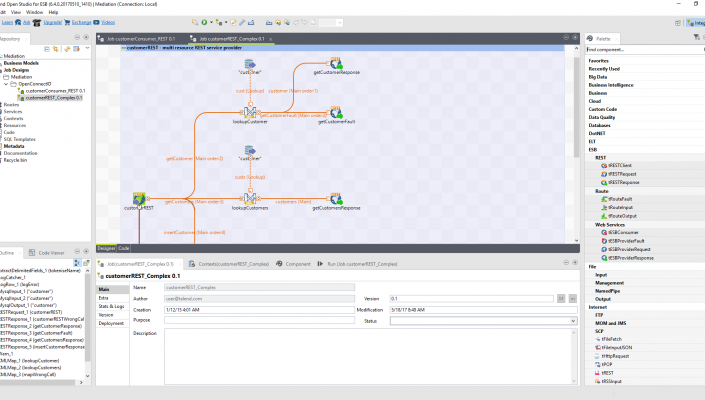Select the Stats & Logs section
Viewport: 705px width, 400px height.
tap(112, 307)
